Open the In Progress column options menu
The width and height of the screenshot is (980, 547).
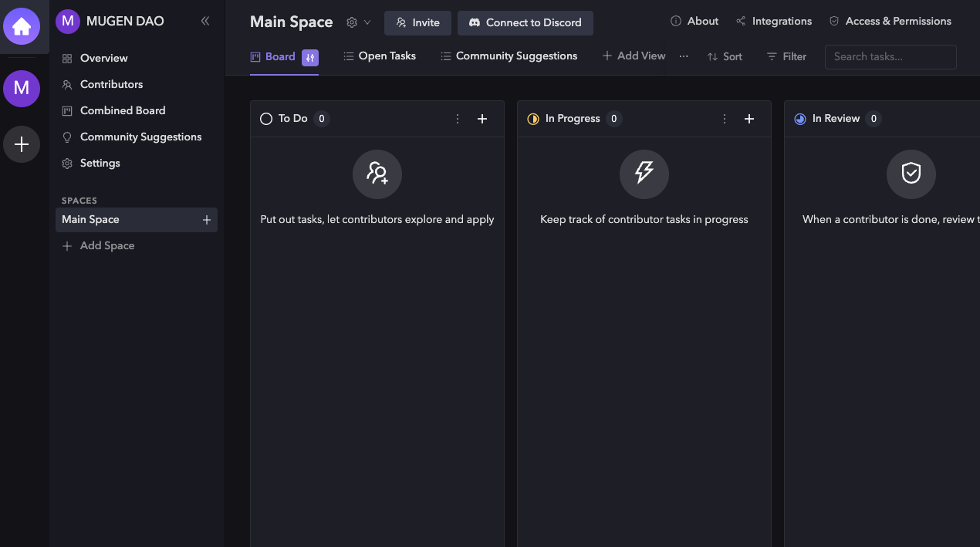click(x=725, y=119)
